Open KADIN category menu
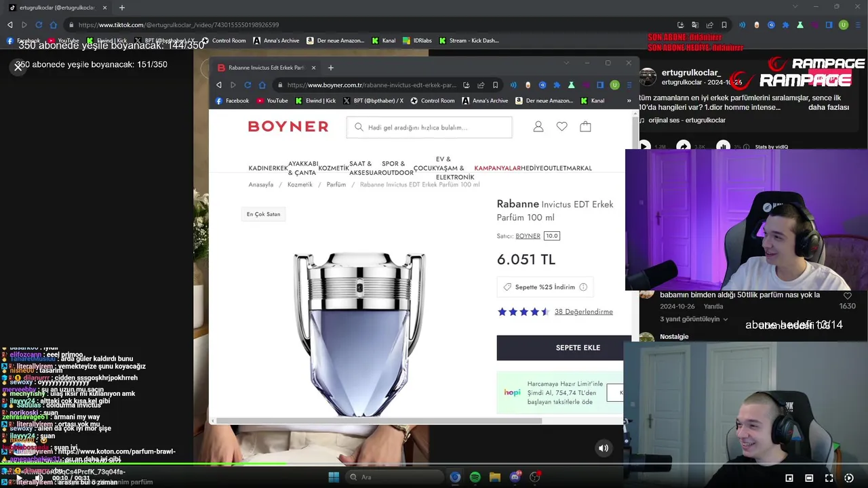 click(258, 168)
